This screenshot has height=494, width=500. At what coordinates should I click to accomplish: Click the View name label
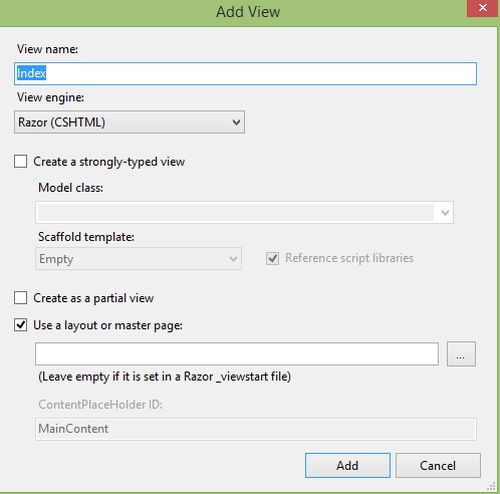48,49
